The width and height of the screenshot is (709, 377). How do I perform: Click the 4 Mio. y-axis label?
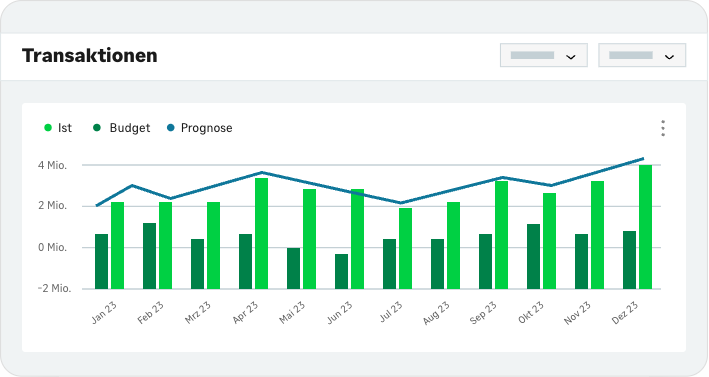(52, 165)
